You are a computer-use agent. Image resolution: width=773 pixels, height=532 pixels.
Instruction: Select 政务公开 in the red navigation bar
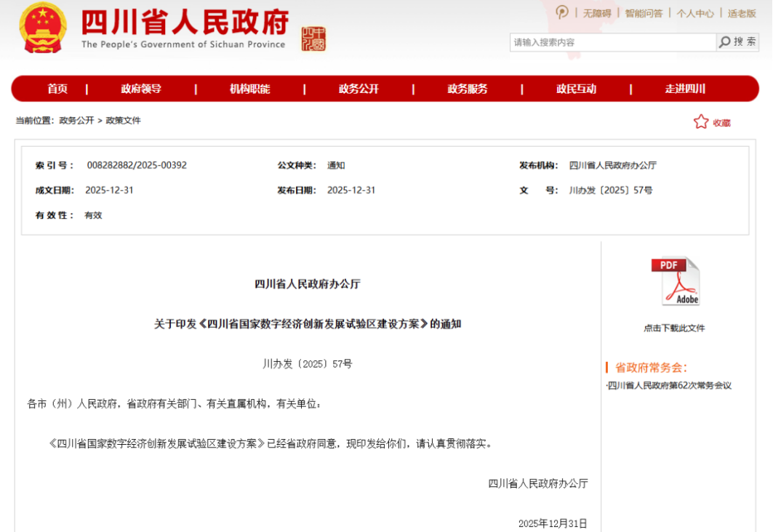coord(359,89)
